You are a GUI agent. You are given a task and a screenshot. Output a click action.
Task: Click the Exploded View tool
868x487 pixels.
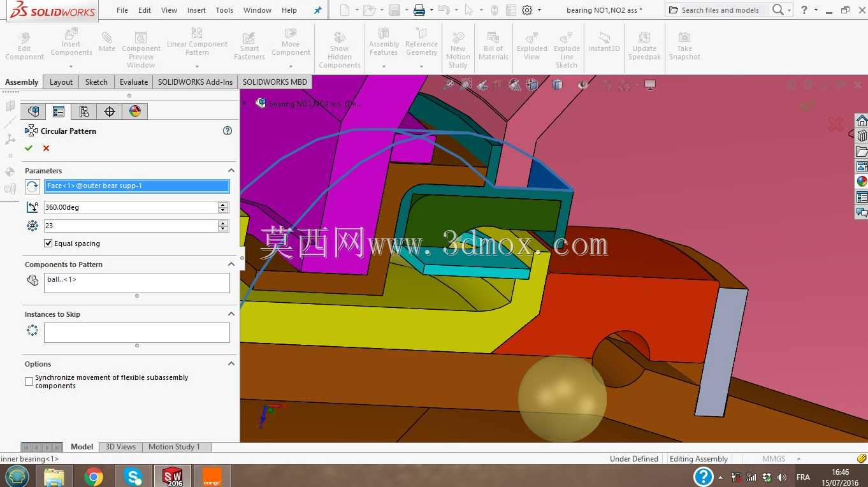pyautogui.click(x=532, y=46)
